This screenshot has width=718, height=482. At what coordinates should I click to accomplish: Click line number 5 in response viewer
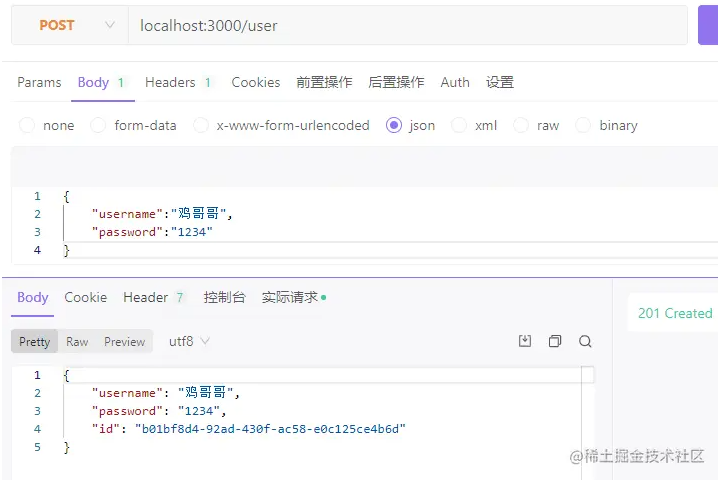tap(37, 447)
